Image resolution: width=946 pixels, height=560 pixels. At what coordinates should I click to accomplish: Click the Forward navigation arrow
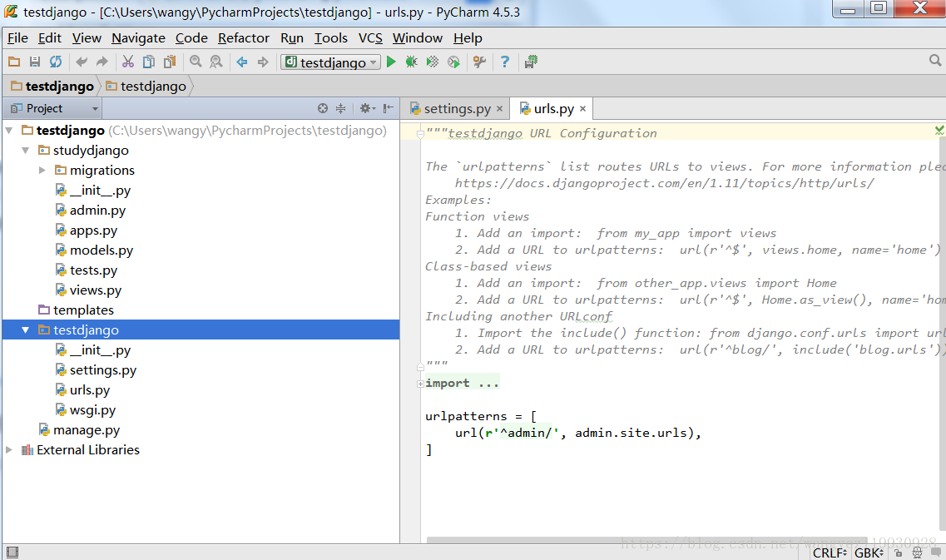click(263, 62)
